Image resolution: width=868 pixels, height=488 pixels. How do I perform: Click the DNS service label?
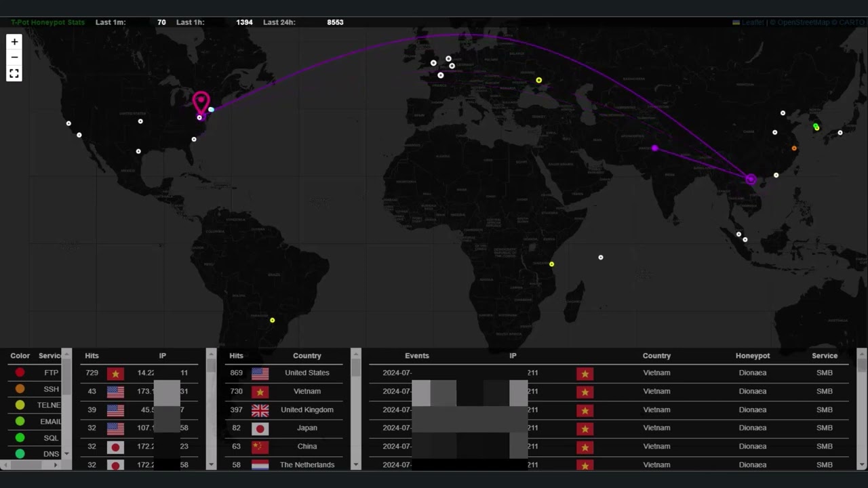[52, 454]
